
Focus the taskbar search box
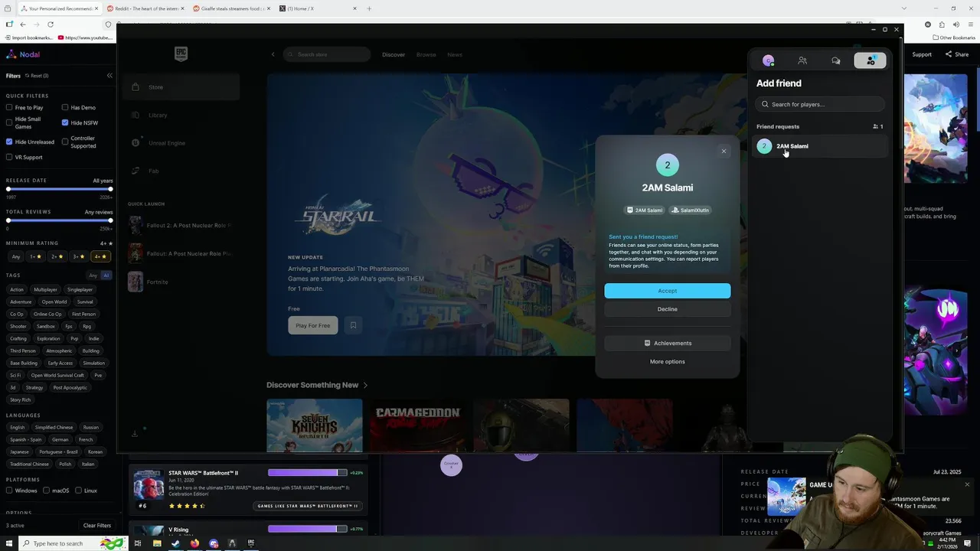73,543
